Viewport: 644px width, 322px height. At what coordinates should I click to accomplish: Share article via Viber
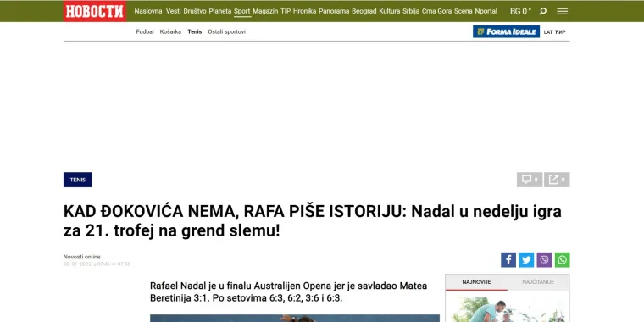click(544, 260)
